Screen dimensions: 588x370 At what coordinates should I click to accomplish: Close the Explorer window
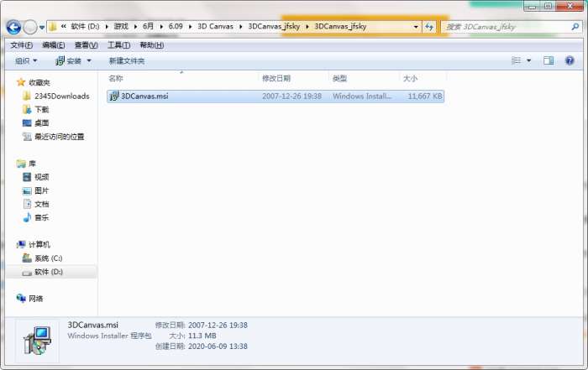(x=570, y=6)
